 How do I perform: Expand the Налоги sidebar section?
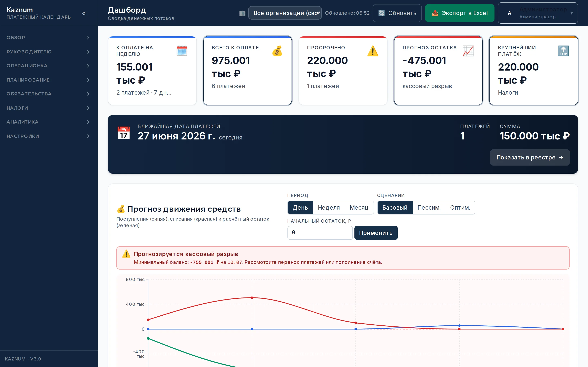pyautogui.click(x=49, y=108)
